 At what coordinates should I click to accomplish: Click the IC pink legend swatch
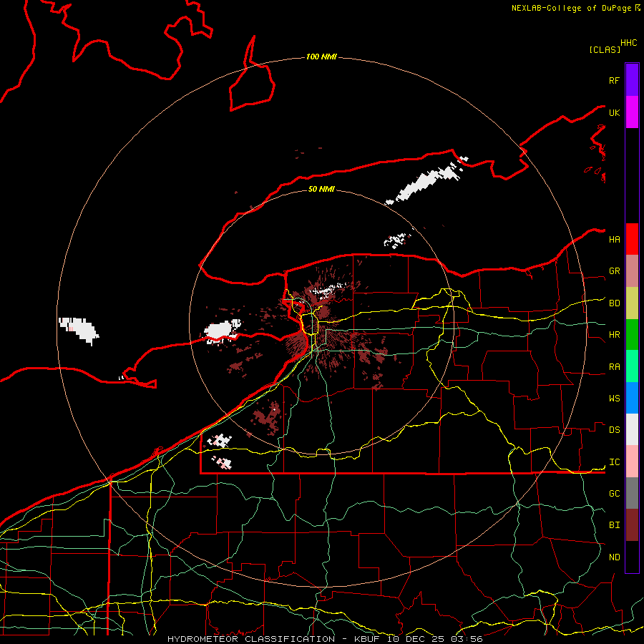pos(632,462)
